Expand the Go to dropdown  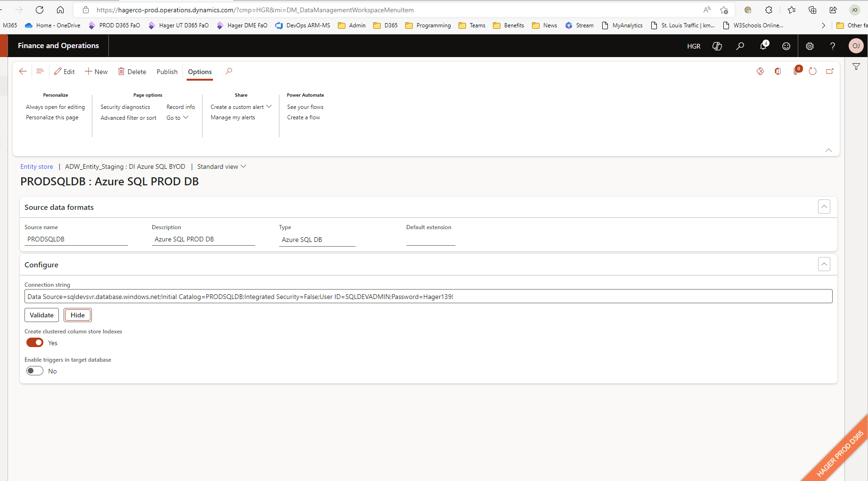coord(178,117)
